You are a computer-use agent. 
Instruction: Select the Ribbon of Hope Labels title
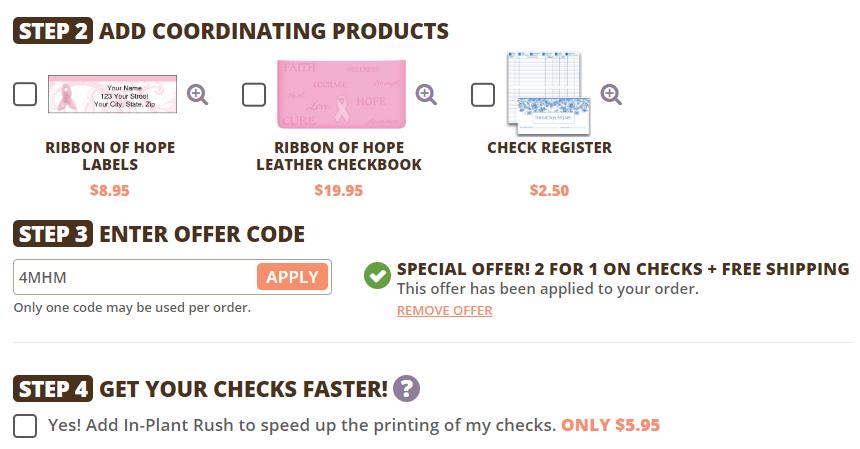[x=110, y=156]
